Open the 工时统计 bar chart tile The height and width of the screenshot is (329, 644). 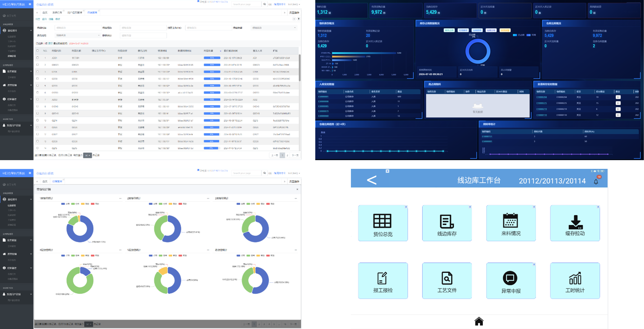pos(575,280)
